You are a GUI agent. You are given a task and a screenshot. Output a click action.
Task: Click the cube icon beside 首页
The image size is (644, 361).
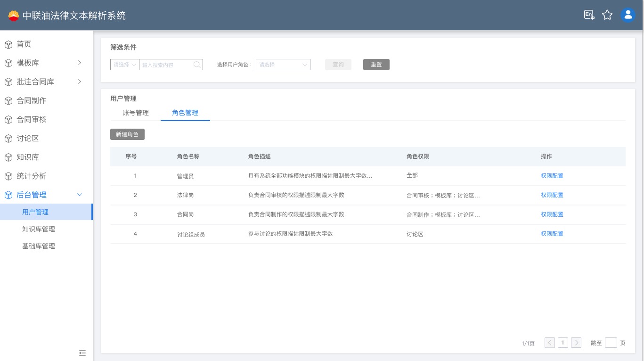[8, 44]
